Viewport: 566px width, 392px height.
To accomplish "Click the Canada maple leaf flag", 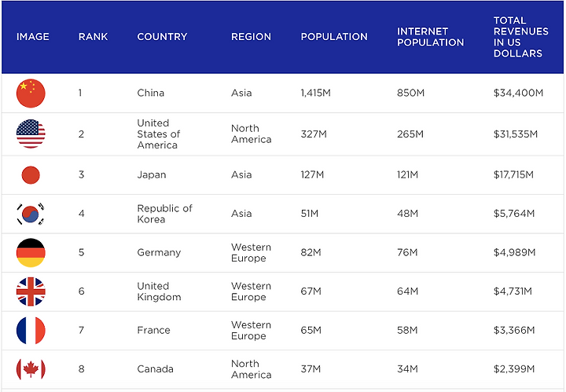I will click(x=31, y=369).
